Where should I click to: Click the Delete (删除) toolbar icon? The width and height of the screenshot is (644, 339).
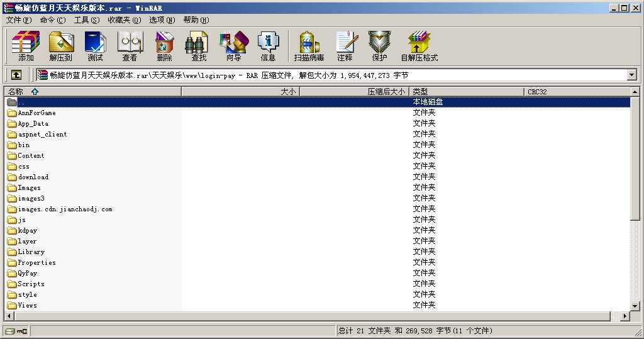[164, 46]
